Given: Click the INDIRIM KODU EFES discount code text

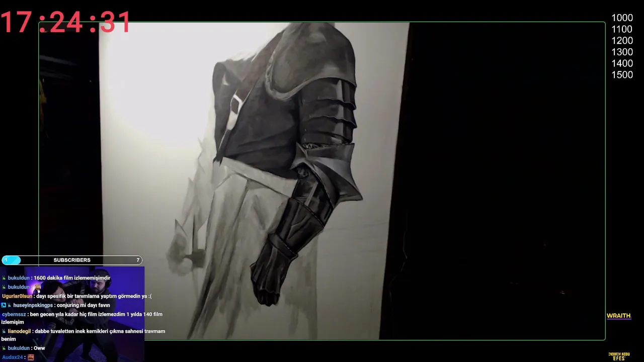Looking at the screenshot, I should click(619, 356).
